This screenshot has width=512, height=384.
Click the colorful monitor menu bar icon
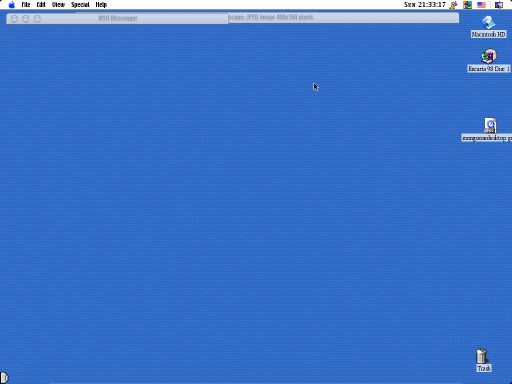pos(467,5)
